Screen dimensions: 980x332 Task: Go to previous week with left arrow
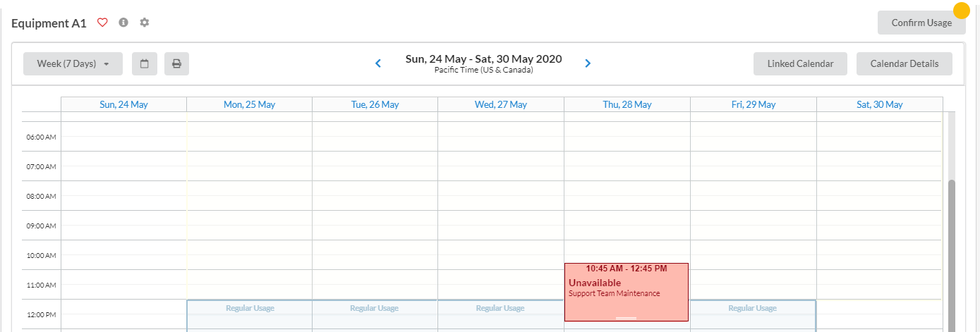(378, 63)
